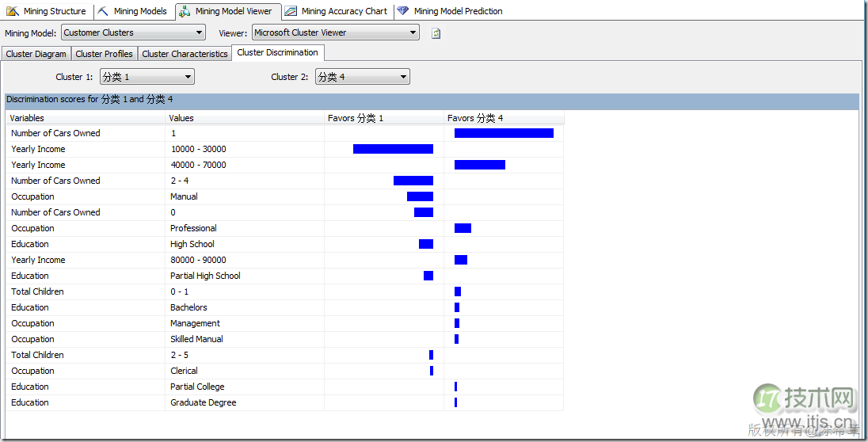Sort by the Variables column header
The image size is (868, 442).
86,118
